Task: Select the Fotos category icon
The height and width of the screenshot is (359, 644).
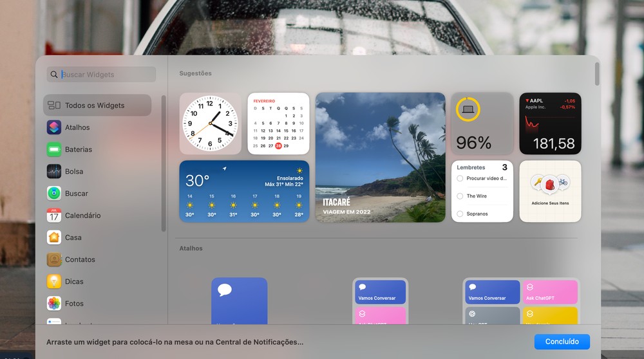Action: pos(54,303)
